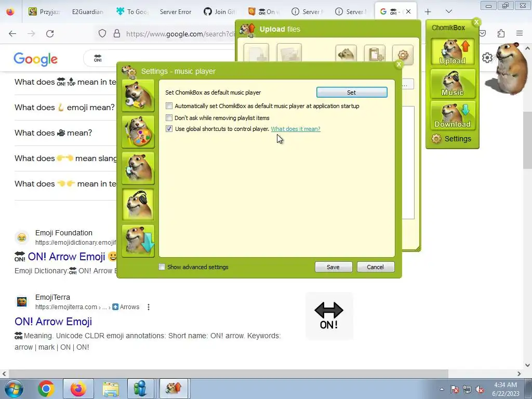The image size is (532, 399).
Task: Open a new browser tab
Action: coord(428,12)
